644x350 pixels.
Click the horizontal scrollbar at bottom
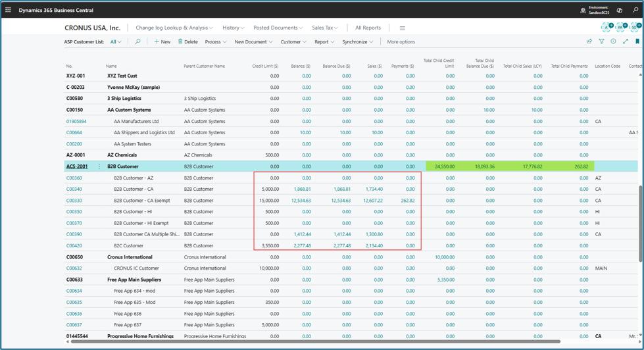tap(315, 341)
